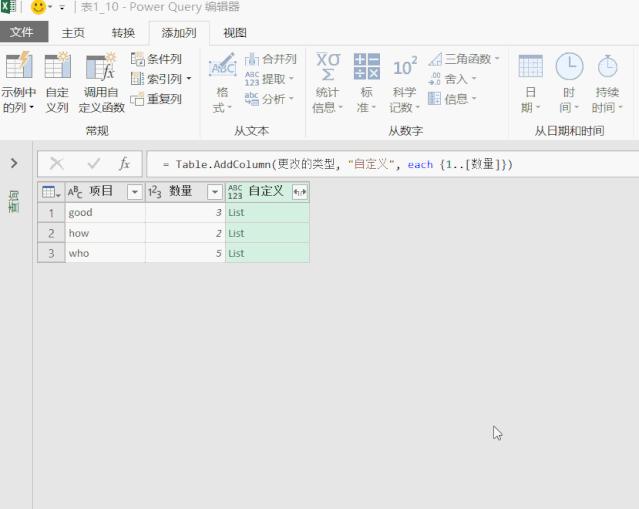Click the 合并列 merge columns button
This screenshot has height=509, width=639.
271,59
